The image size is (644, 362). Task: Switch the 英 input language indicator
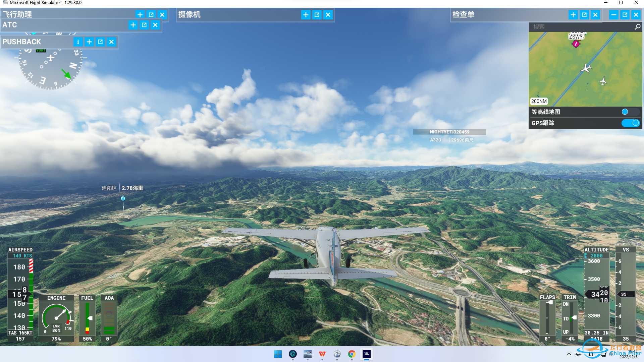tap(578, 354)
